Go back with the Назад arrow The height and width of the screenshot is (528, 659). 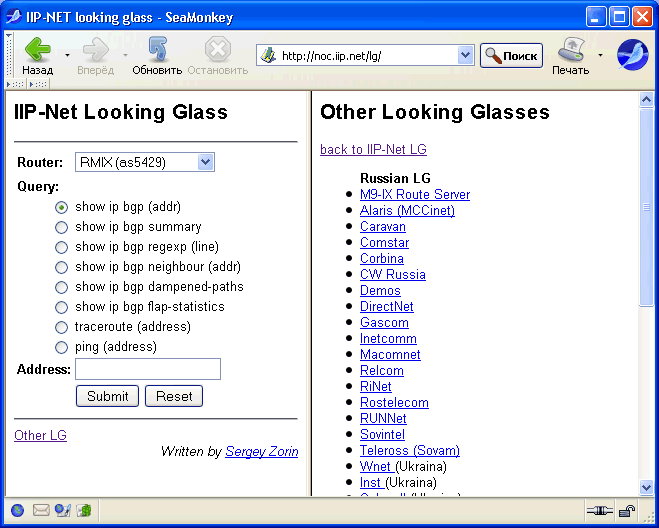37,55
